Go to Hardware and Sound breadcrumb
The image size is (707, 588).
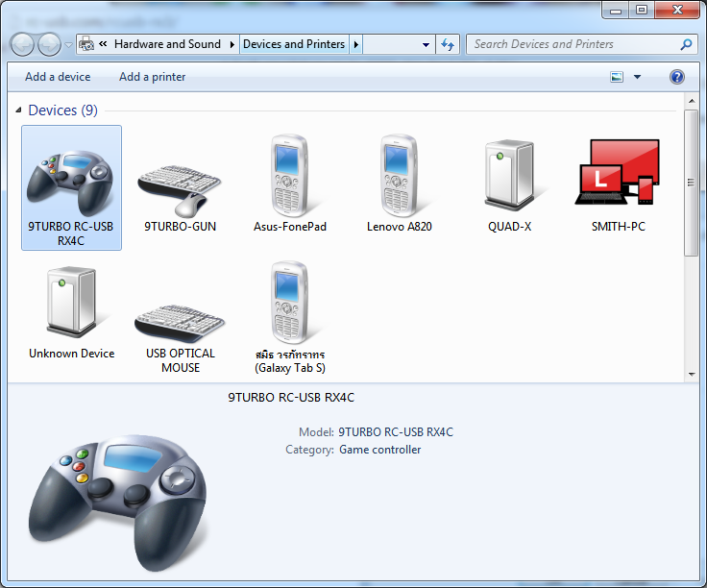(167, 44)
